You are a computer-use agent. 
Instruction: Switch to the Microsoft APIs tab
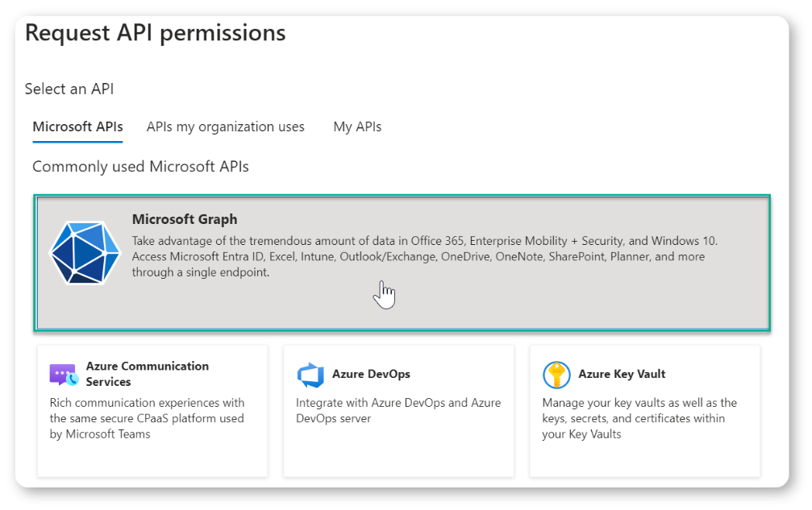[x=77, y=127]
